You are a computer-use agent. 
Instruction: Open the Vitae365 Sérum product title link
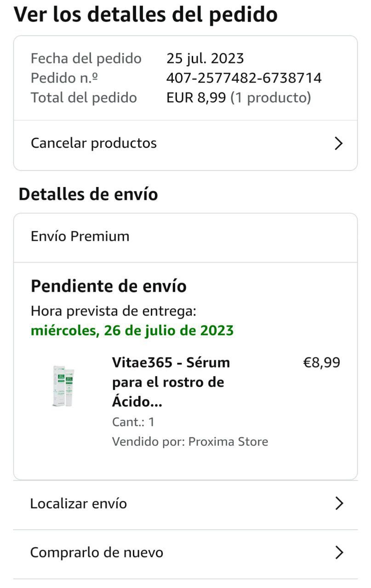171,382
